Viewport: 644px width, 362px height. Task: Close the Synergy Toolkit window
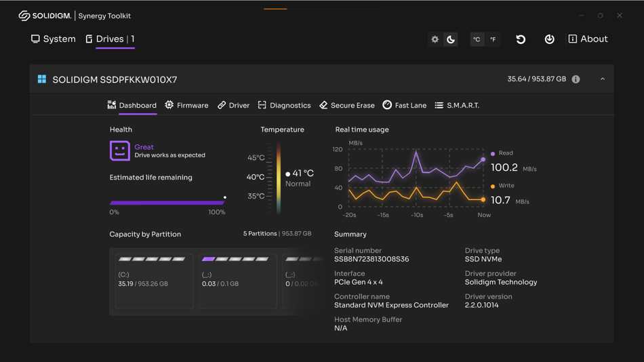tap(620, 16)
